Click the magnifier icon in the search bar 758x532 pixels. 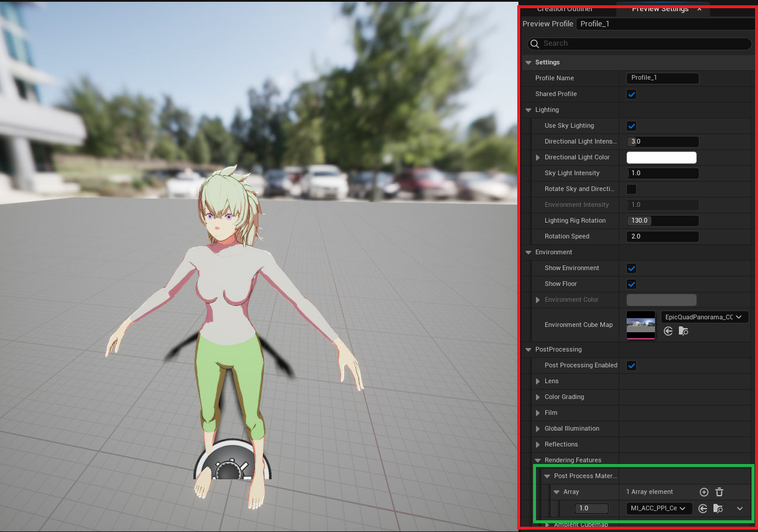pyautogui.click(x=534, y=43)
